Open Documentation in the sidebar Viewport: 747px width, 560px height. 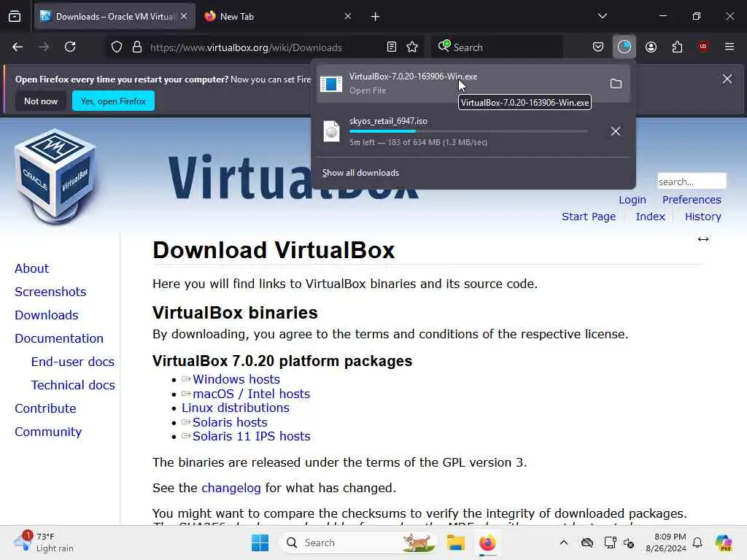click(59, 338)
